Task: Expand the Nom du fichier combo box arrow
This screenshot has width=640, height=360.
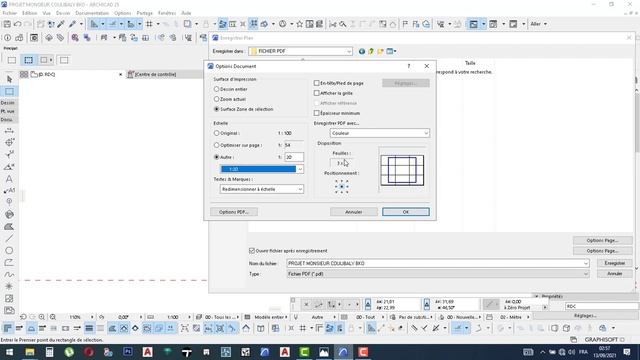Action: (586, 264)
